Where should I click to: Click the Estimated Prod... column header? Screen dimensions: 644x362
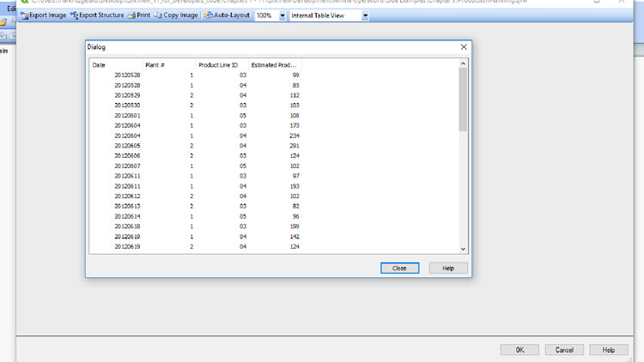pos(275,65)
